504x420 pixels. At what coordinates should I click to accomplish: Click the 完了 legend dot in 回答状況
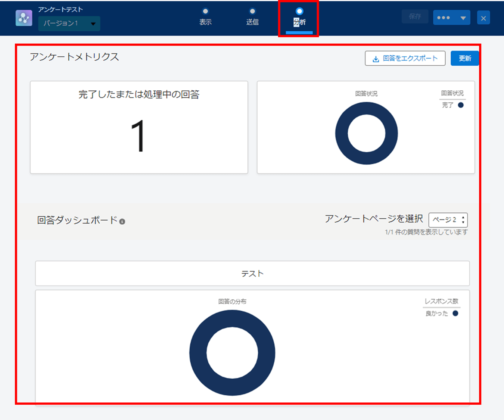[460, 105]
